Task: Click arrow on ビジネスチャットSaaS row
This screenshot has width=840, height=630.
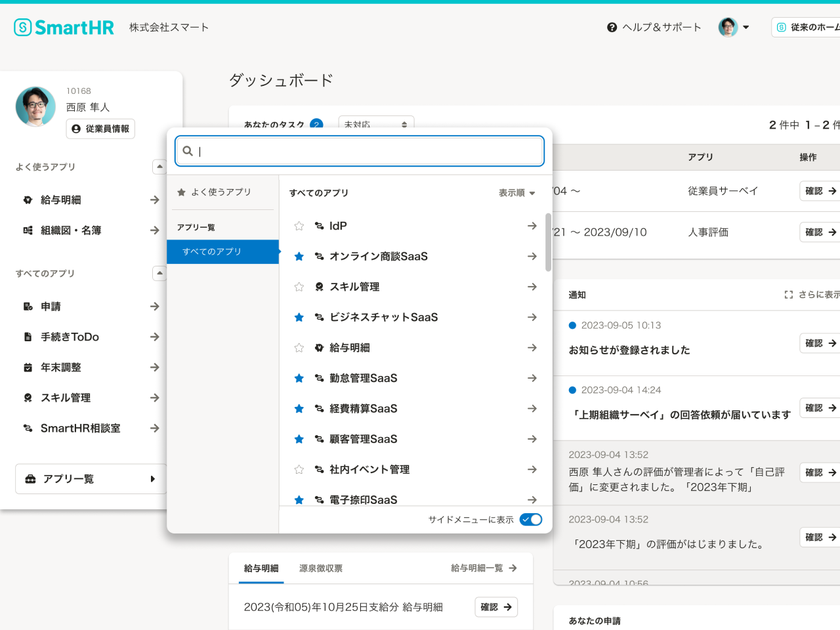Action: (x=532, y=317)
